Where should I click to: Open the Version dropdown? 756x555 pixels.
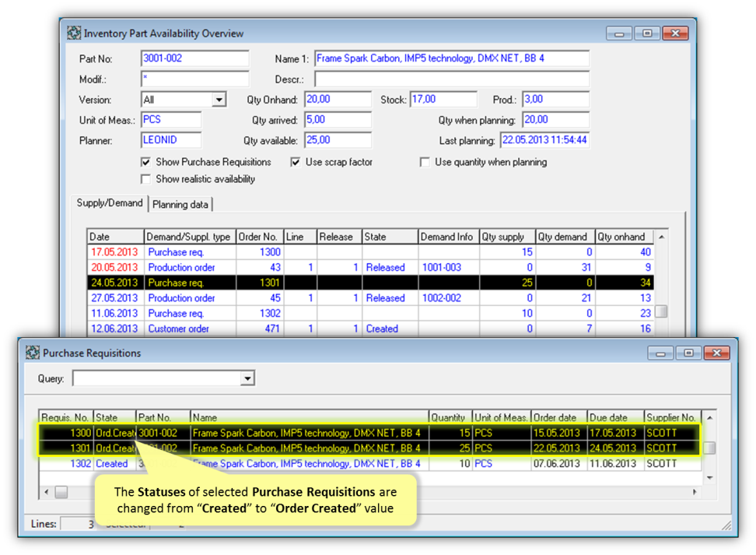pos(219,100)
